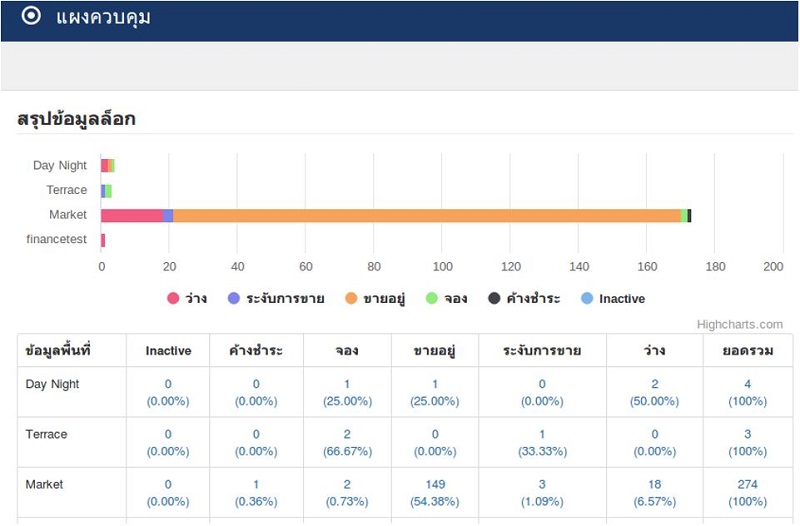
Task: Open Day Night total 4 (100%) value
Action: point(747,392)
